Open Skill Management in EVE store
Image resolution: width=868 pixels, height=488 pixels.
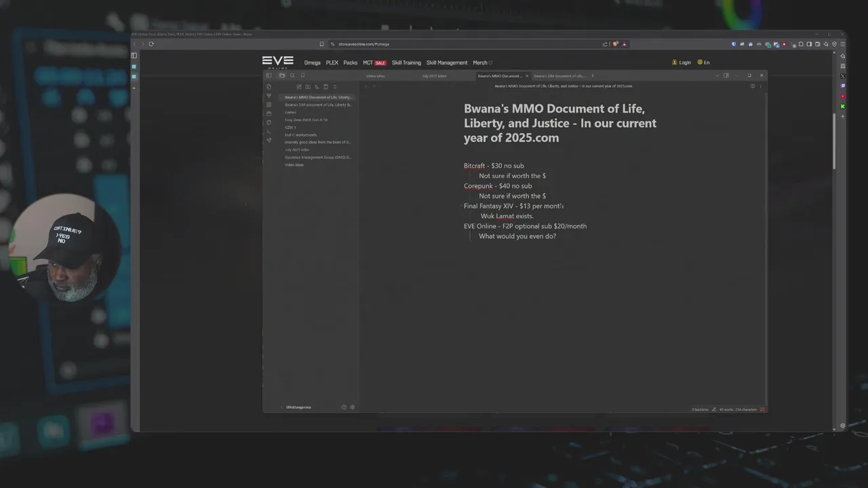pyautogui.click(x=447, y=62)
